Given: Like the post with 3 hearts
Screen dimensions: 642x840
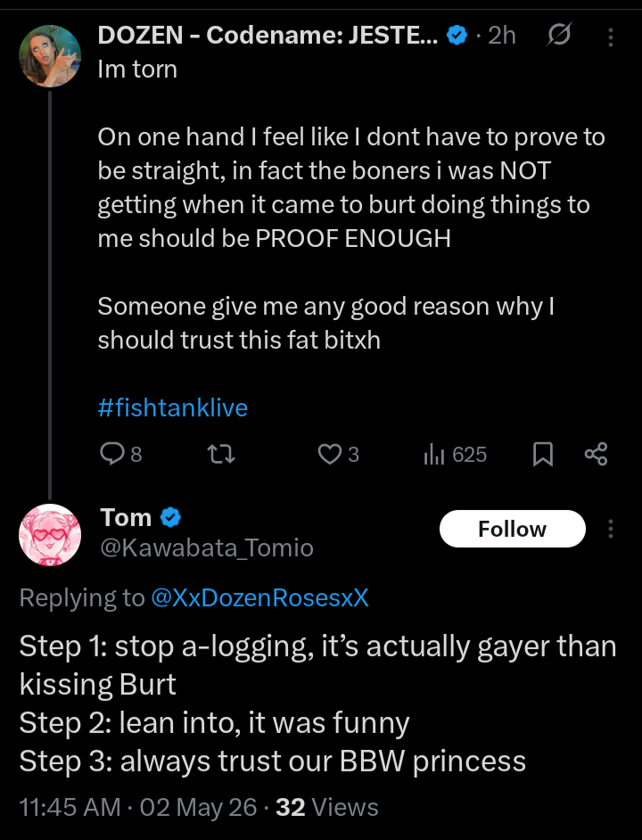Looking at the screenshot, I should [x=338, y=454].
